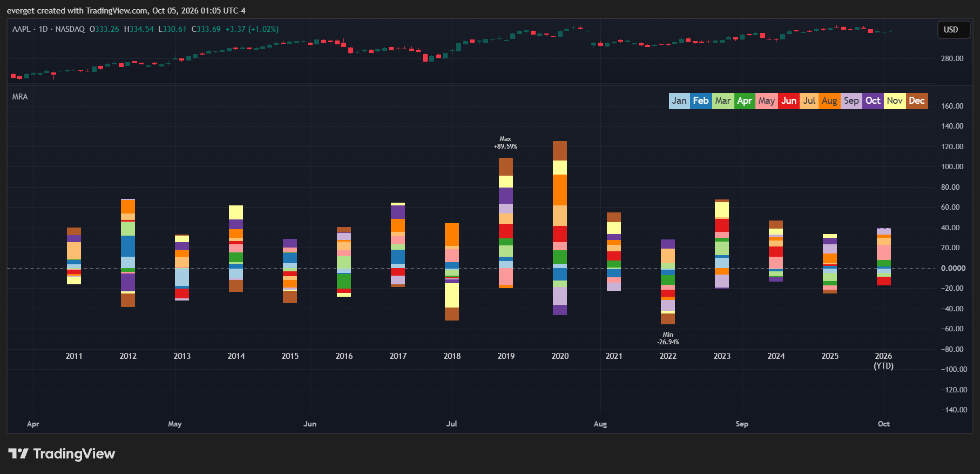Click the Min -26.94% label
Image resolution: width=980 pixels, height=474 pixels.
668,338
